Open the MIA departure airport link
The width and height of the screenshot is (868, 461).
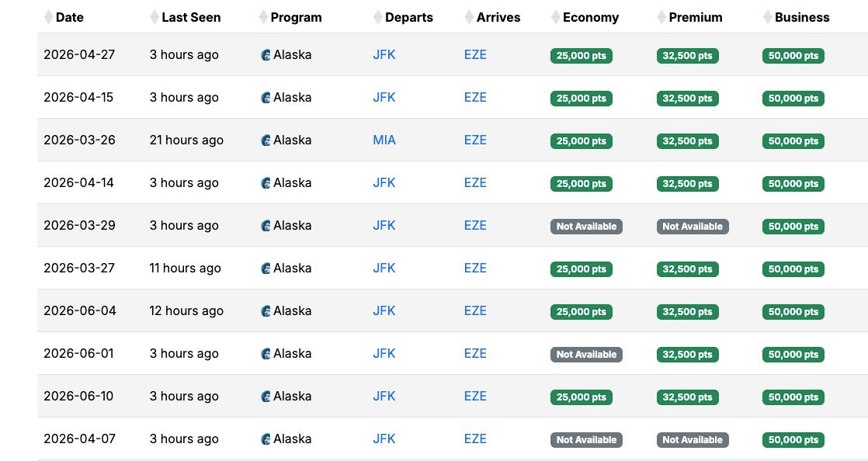[x=384, y=140]
